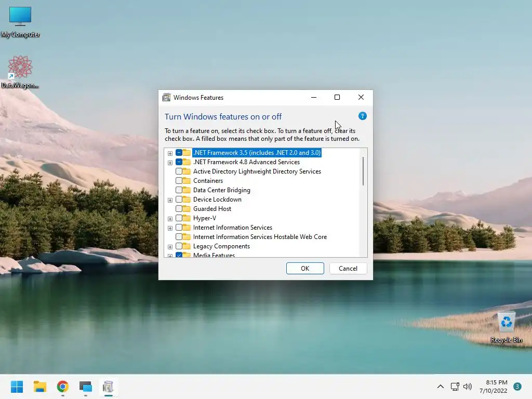Enable the Guarded Host checkbox
The height and width of the screenshot is (399, 532).
pyautogui.click(x=179, y=209)
